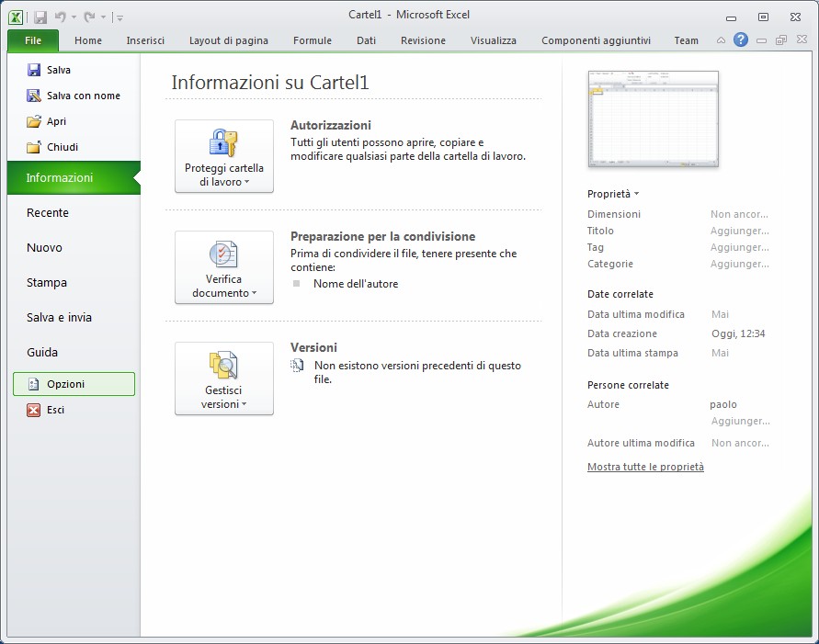Click the Autore ultima modifica label
This screenshot has height=644, width=819.
[x=641, y=443]
